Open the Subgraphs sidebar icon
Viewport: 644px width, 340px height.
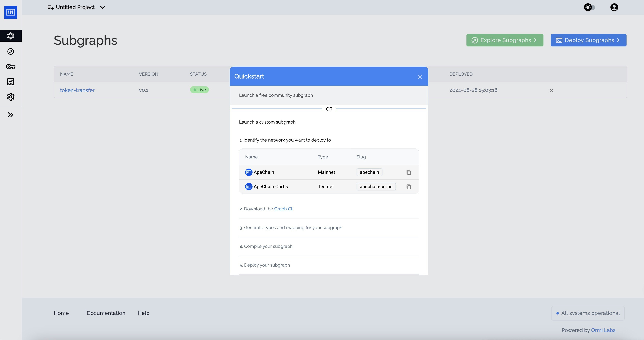click(11, 36)
